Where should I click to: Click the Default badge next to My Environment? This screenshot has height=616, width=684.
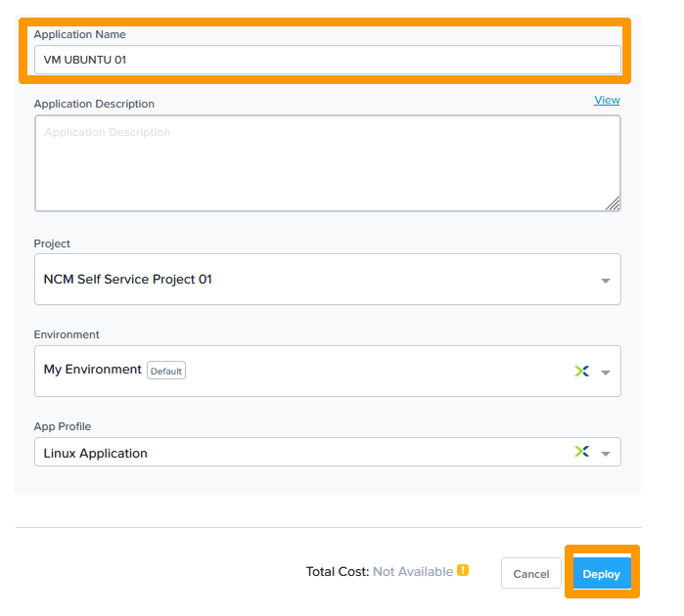(165, 372)
